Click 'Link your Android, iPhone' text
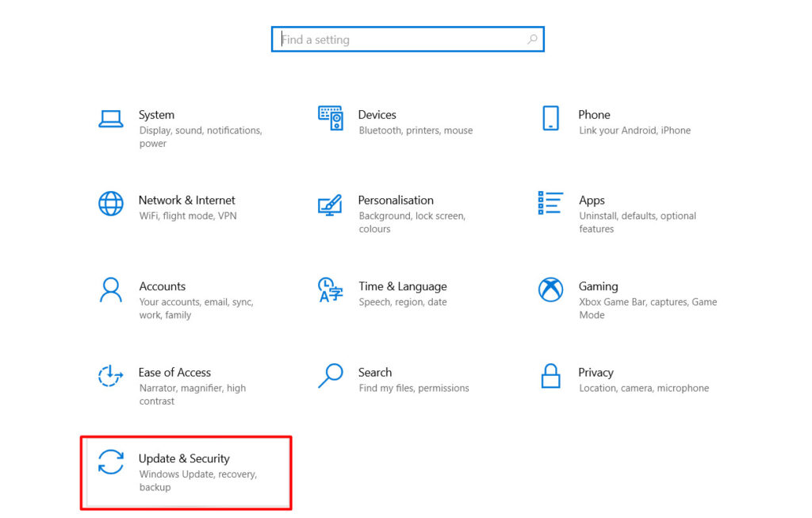 [635, 131]
